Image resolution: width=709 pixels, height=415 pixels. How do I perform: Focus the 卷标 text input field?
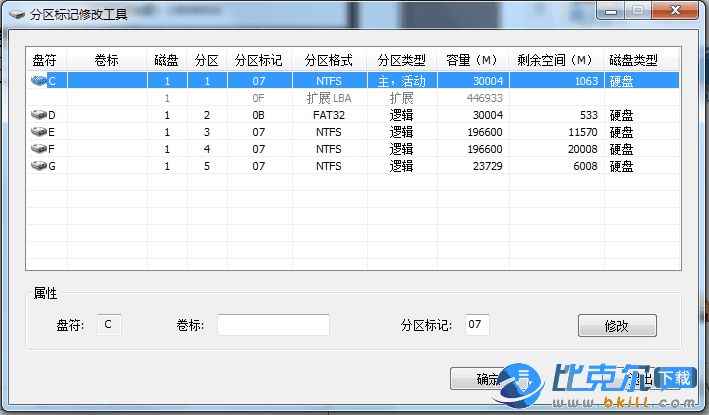click(273, 325)
